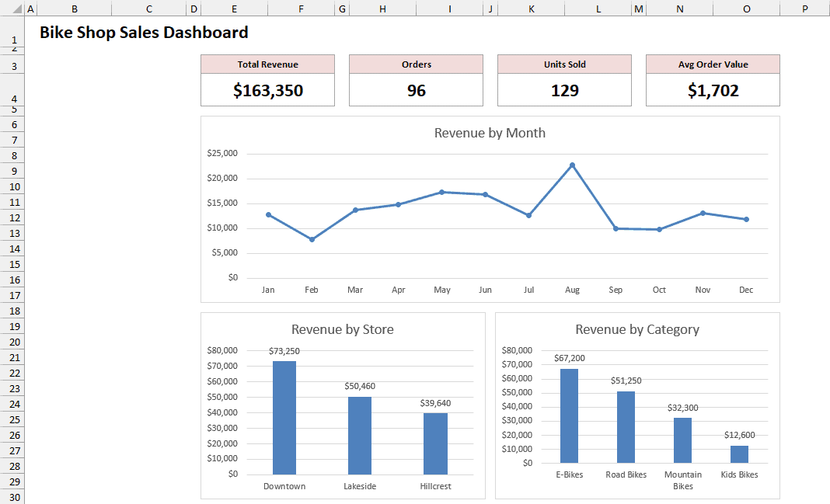Viewport: 830px width, 504px height.
Task: Select column N header
Action: [x=680, y=9]
